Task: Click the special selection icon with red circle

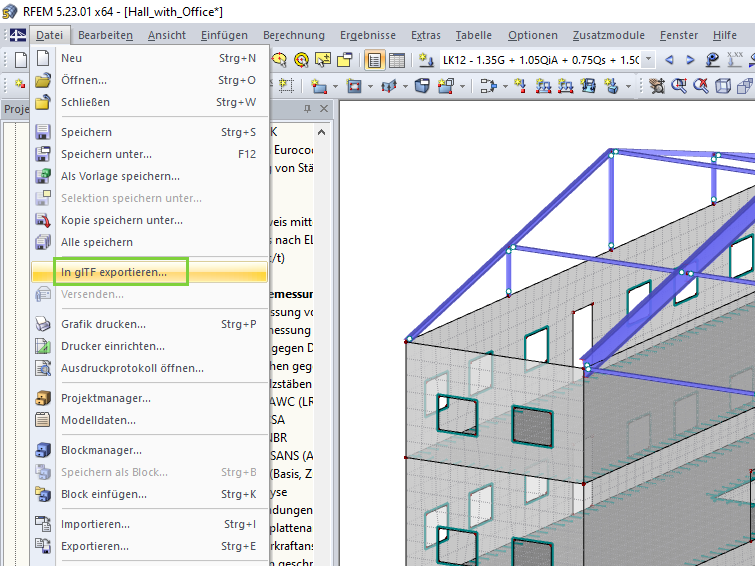Action: (x=279, y=60)
